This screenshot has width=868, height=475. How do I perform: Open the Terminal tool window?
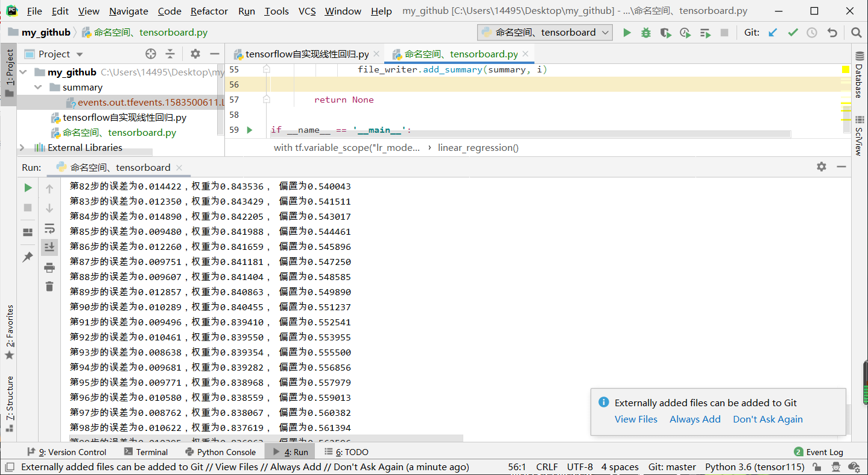tap(146, 452)
